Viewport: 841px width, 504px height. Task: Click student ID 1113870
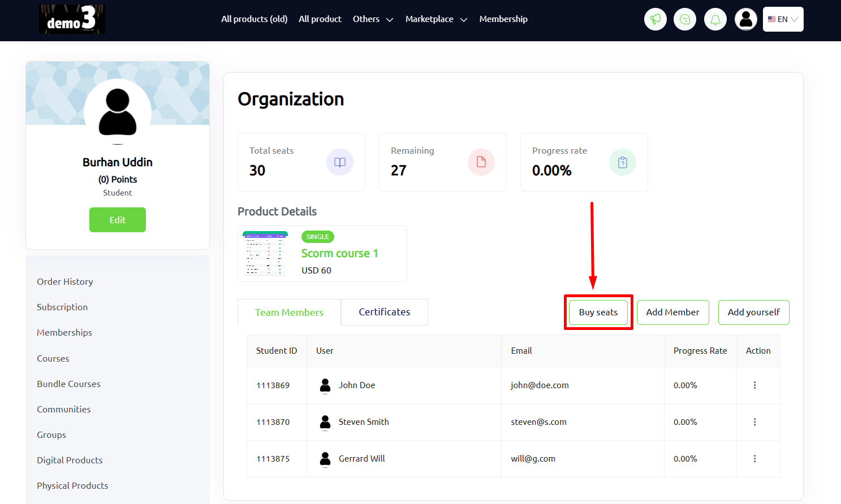(x=273, y=422)
